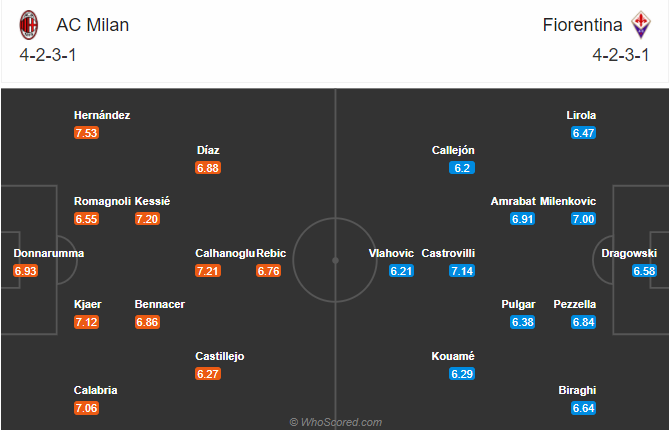669x430 pixels.
Task: Select the Callejón player name
Action: coord(453,150)
